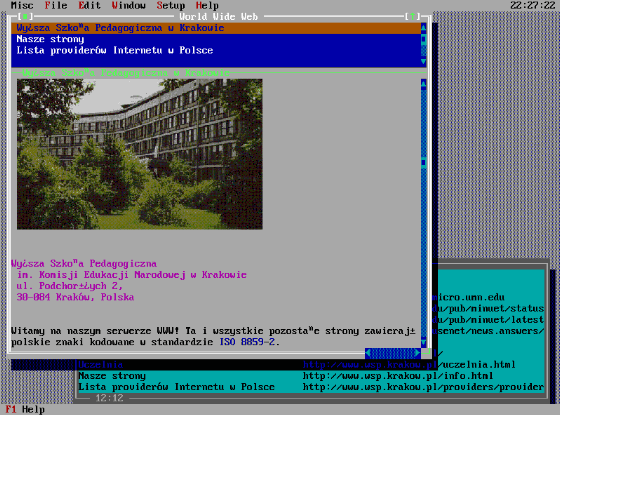
Task: Click the World Wide Web window close box
Action: tap(25, 17)
